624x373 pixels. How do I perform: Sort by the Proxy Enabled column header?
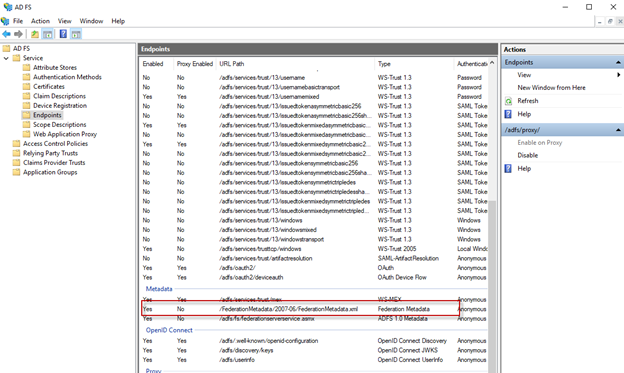point(195,64)
